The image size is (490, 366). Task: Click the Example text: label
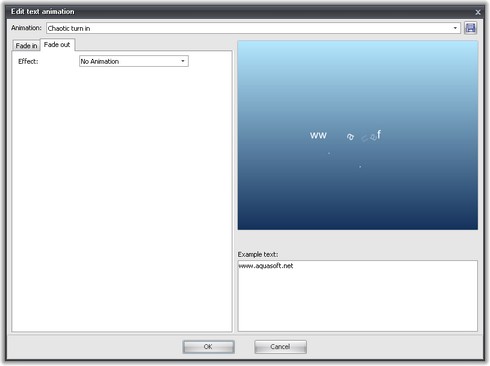tap(258, 254)
